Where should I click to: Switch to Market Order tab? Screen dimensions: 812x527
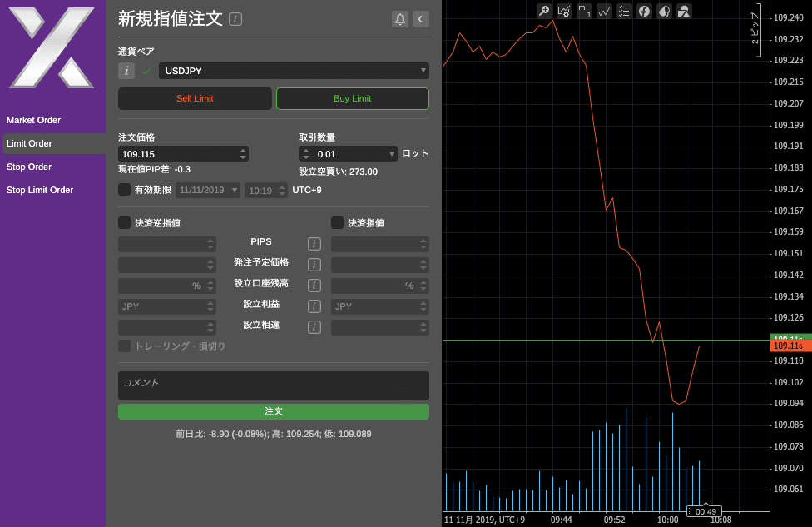pyautogui.click(x=33, y=120)
